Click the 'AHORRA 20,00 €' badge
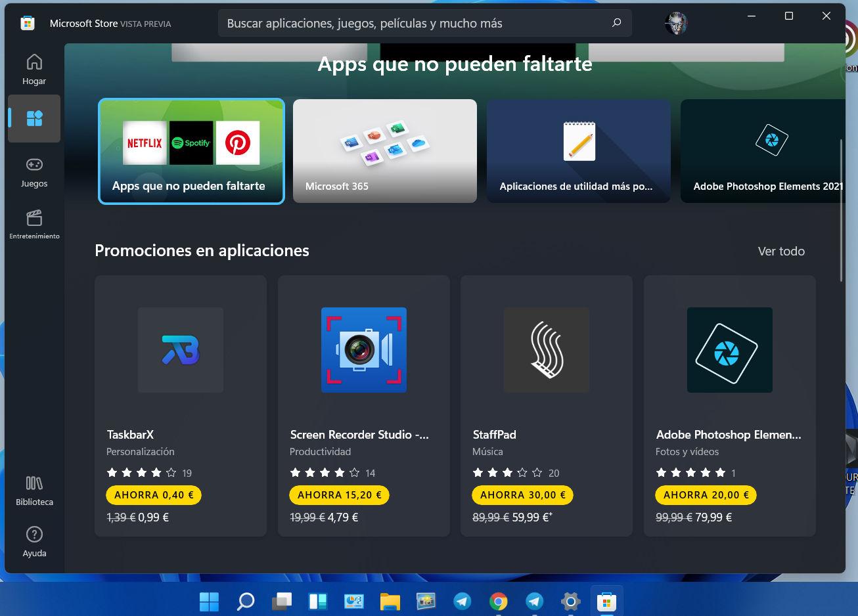Screen dimensions: 858x616 click(706, 495)
